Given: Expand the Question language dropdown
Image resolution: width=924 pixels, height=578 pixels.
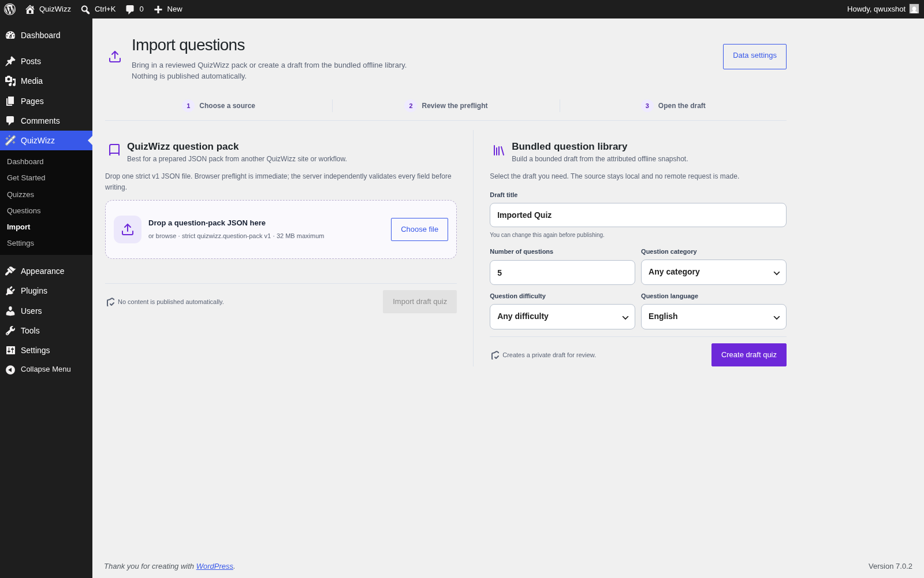Looking at the screenshot, I should (714, 317).
